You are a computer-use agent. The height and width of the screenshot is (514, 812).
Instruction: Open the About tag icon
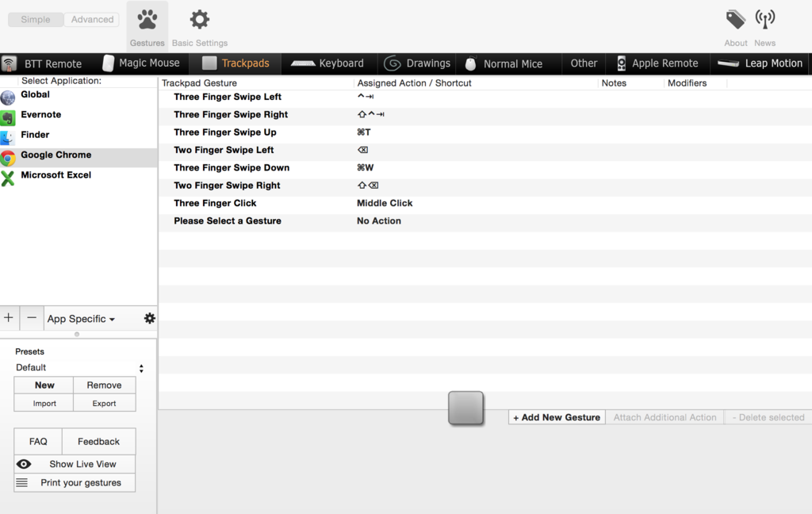tap(735, 27)
